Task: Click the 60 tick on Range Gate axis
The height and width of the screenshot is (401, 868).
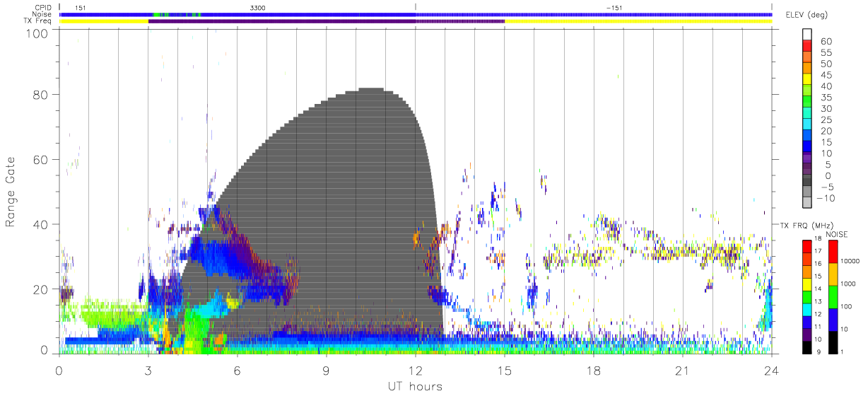Action: (x=41, y=160)
